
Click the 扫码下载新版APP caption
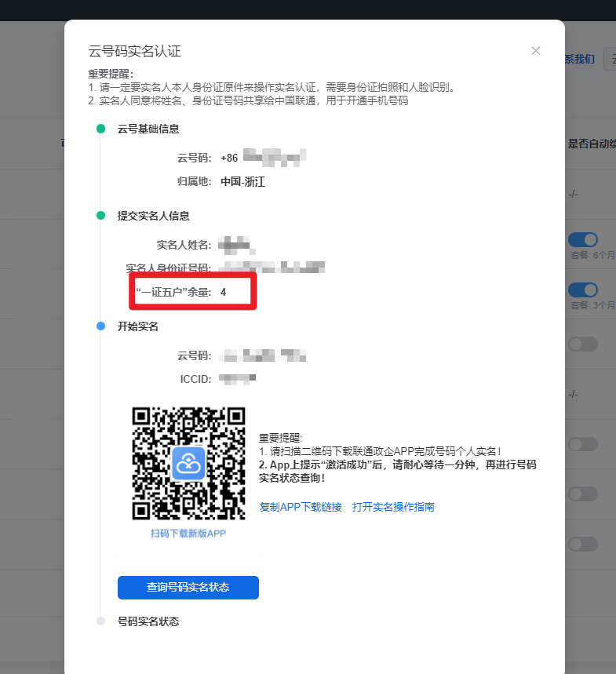pos(188,534)
